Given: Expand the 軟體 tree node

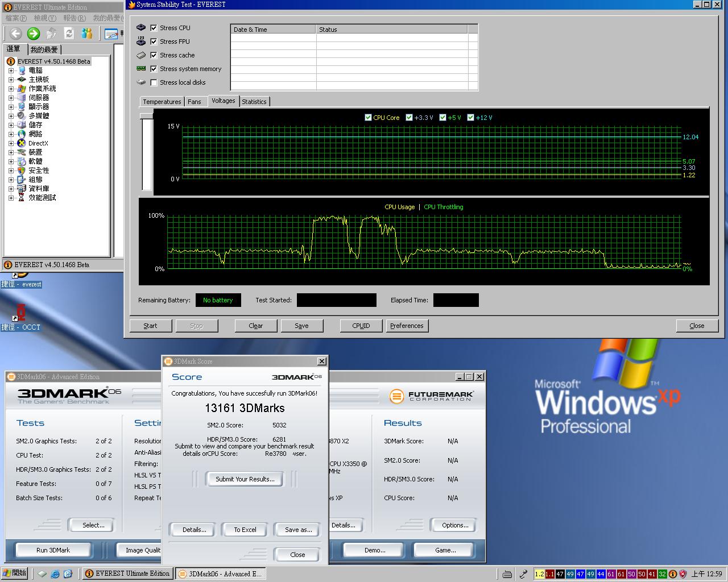Looking at the screenshot, I should (x=11, y=161).
